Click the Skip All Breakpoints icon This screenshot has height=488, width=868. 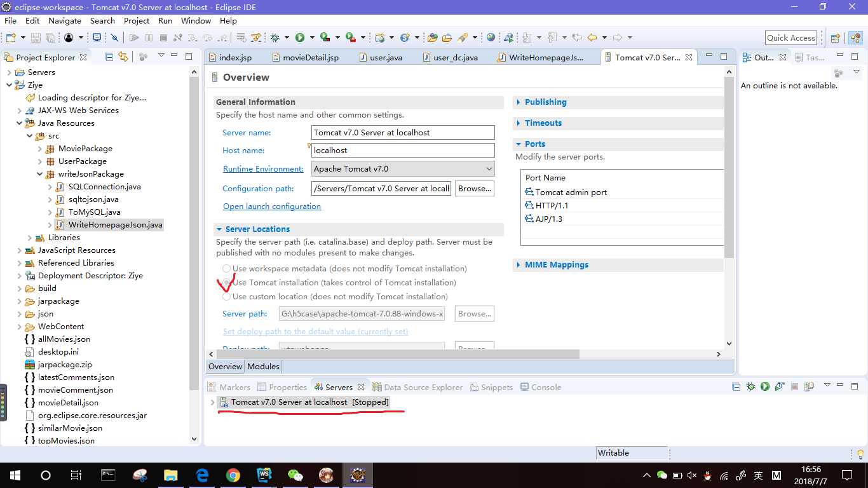point(114,37)
